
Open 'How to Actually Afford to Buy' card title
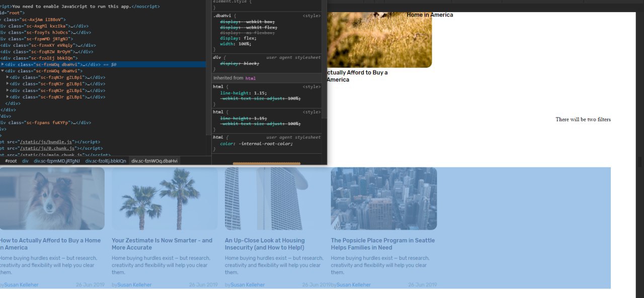click(x=50, y=244)
